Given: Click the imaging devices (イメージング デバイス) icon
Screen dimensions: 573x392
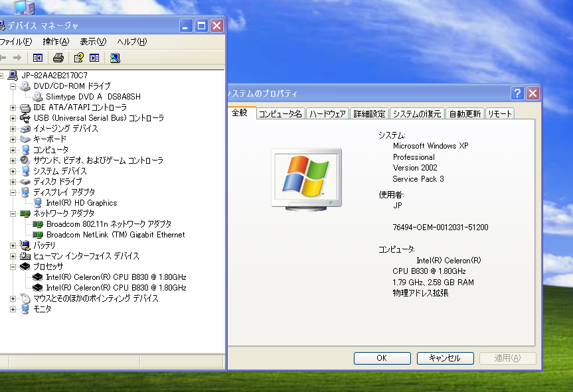Looking at the screenshot, I should (25, 129).
